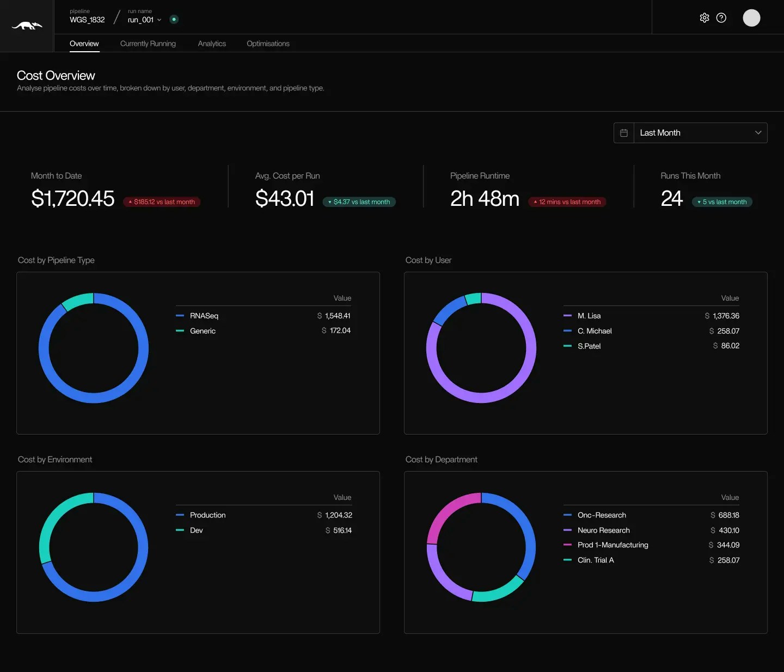Click the blue swatch beside Production
Screen dimensions: 784x672
180,515
